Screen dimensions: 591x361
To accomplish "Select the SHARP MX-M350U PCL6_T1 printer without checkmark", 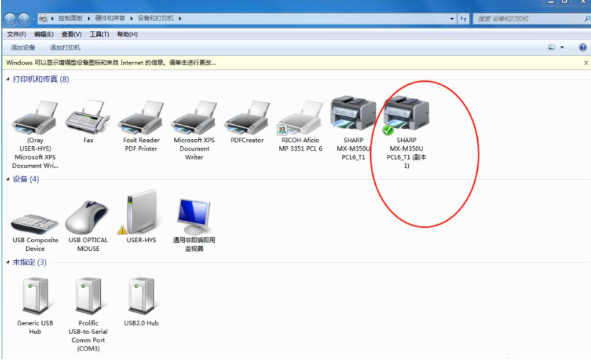I will (x=353, y=113).
